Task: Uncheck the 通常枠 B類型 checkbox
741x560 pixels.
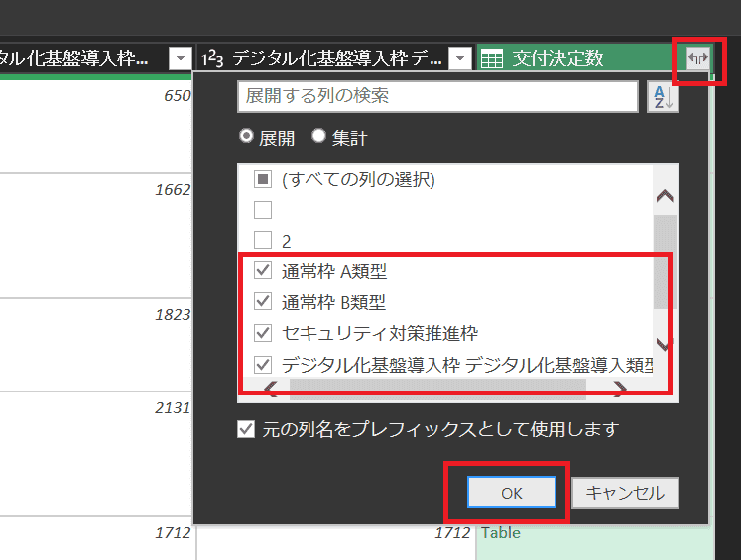Action: (x=263, y=302)
